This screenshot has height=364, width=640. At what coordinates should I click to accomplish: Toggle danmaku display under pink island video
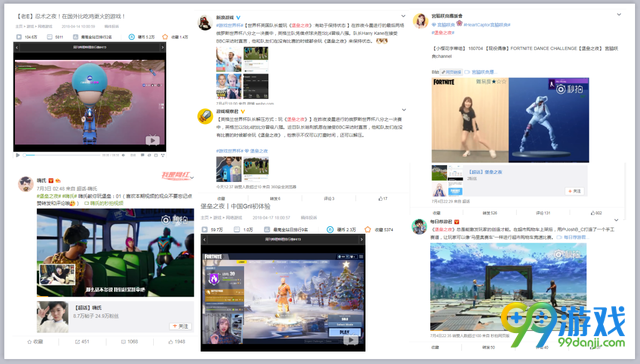[x=142, y=155]
